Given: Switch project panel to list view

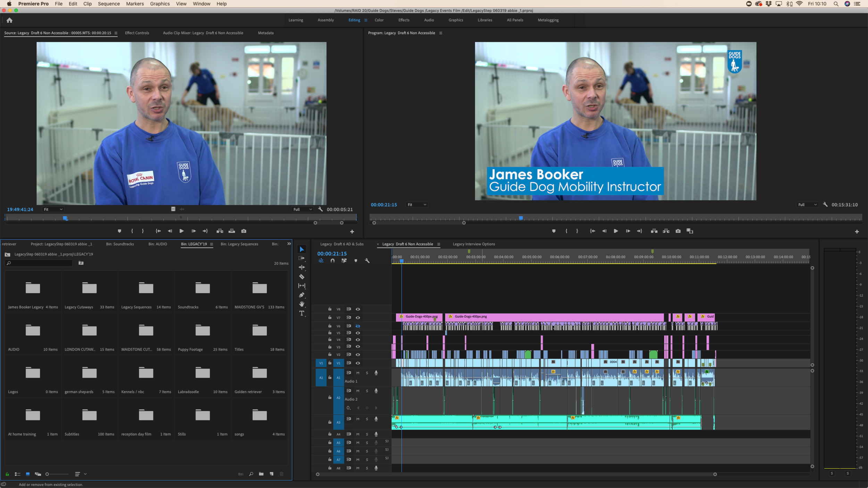Looking at the screenshot, I should (17, 474).
